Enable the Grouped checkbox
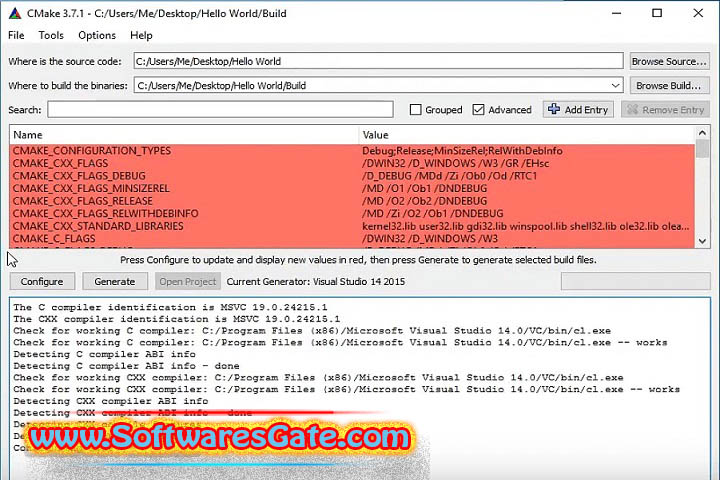 416,109
